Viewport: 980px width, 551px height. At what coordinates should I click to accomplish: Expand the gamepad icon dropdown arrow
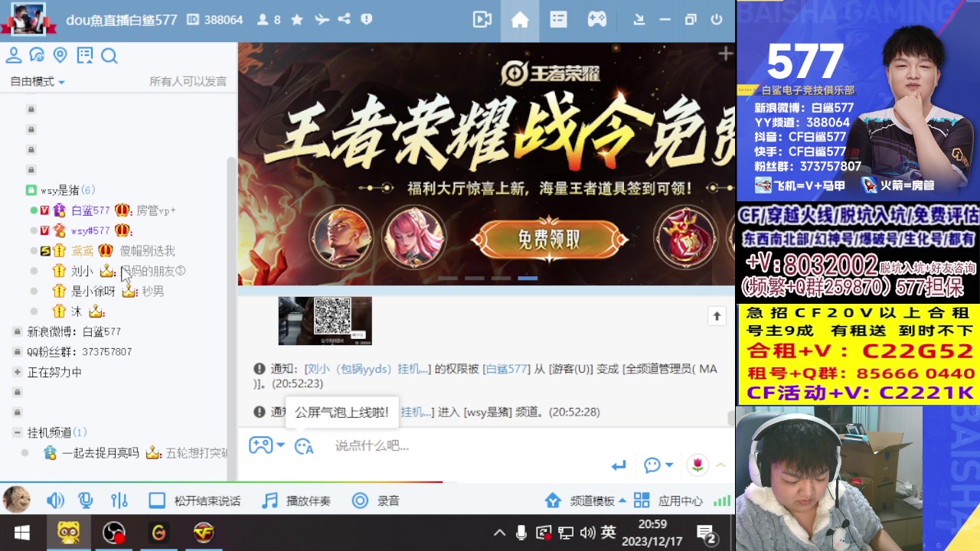point(280,445)
